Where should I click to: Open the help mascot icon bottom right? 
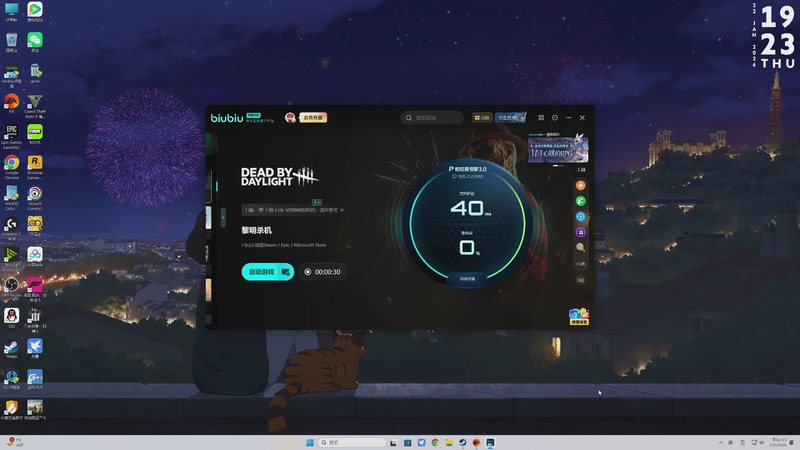pos(579,316)
